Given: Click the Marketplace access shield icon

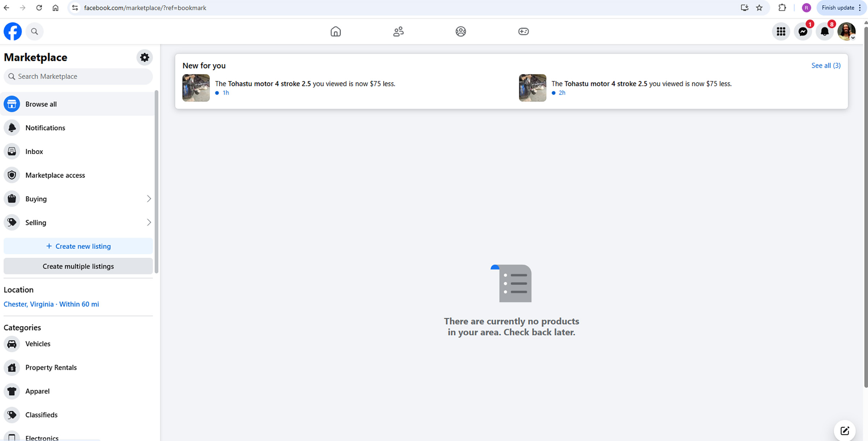Looking at the screenshot, I should (12, 175).
